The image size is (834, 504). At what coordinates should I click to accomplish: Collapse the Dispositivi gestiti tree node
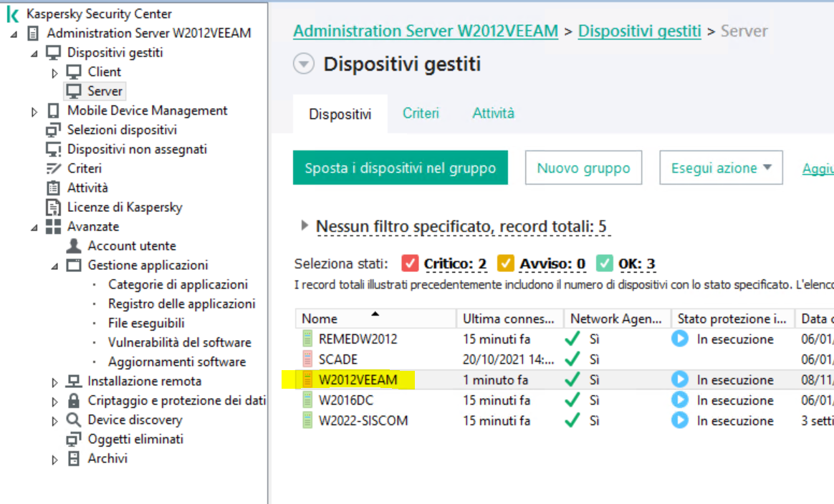34,54
